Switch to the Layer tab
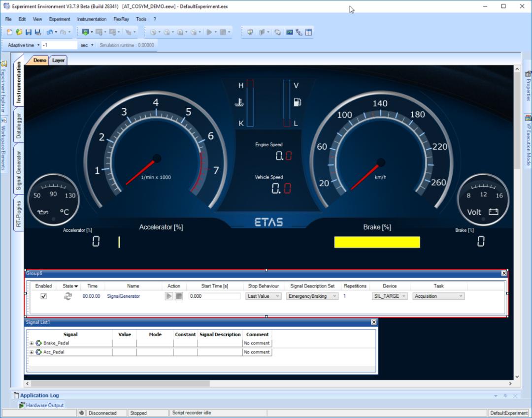The width and height of the screenshot is (532, 418). (58, 61)
